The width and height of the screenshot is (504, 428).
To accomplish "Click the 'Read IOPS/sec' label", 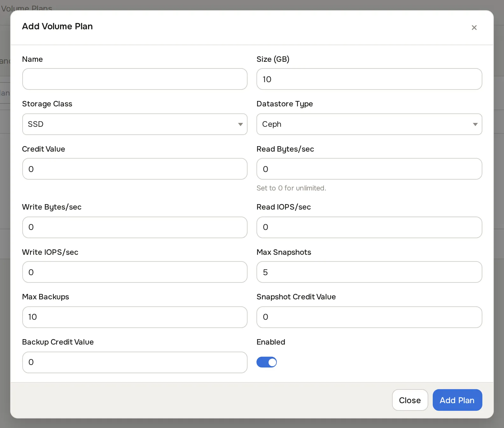I will pos(284,207).
